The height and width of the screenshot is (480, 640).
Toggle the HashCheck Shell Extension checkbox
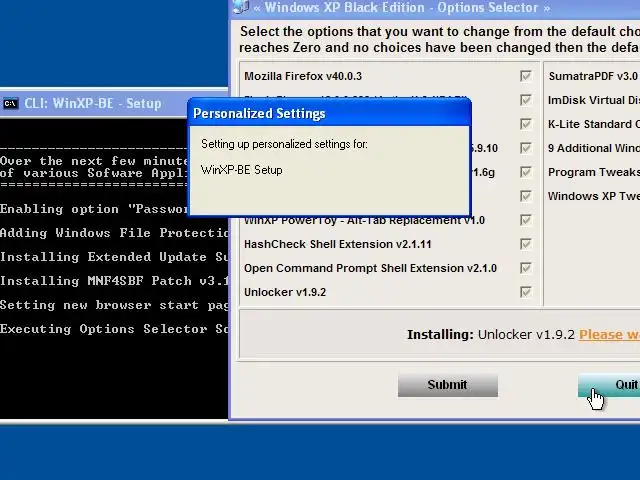point(526,244)
